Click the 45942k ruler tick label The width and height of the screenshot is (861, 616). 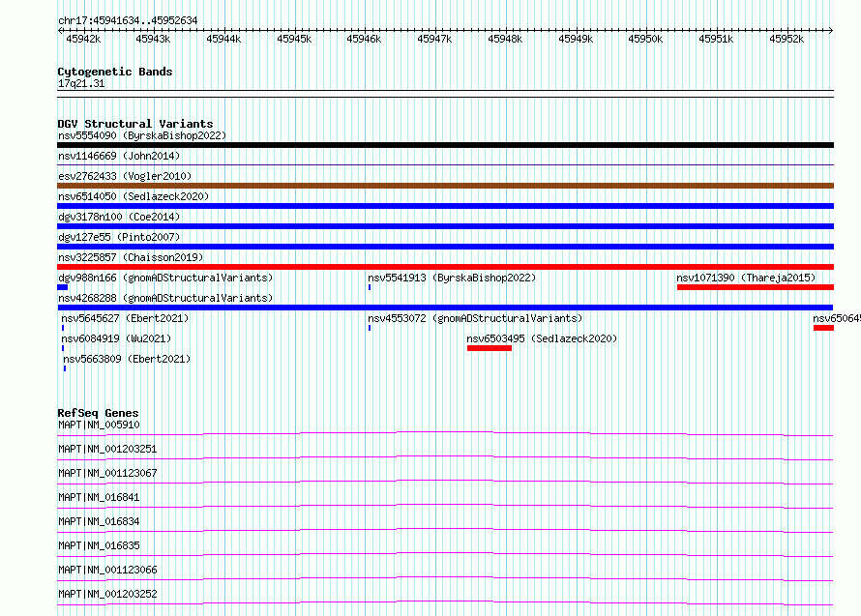[x=83, y=39]
